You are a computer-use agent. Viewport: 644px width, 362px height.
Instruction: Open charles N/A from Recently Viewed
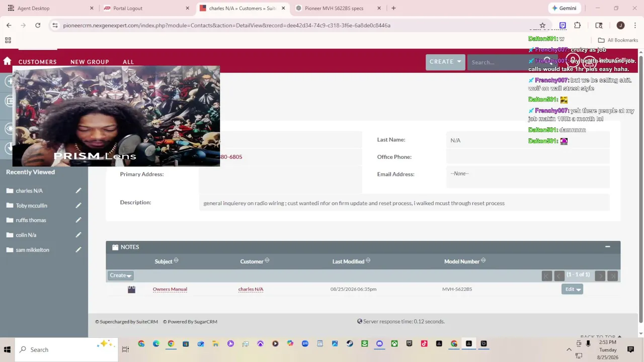click(x=29, y=191)
